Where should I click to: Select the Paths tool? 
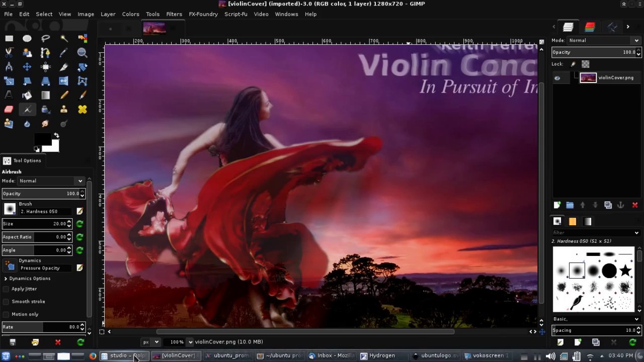click(x=46, y=52)
